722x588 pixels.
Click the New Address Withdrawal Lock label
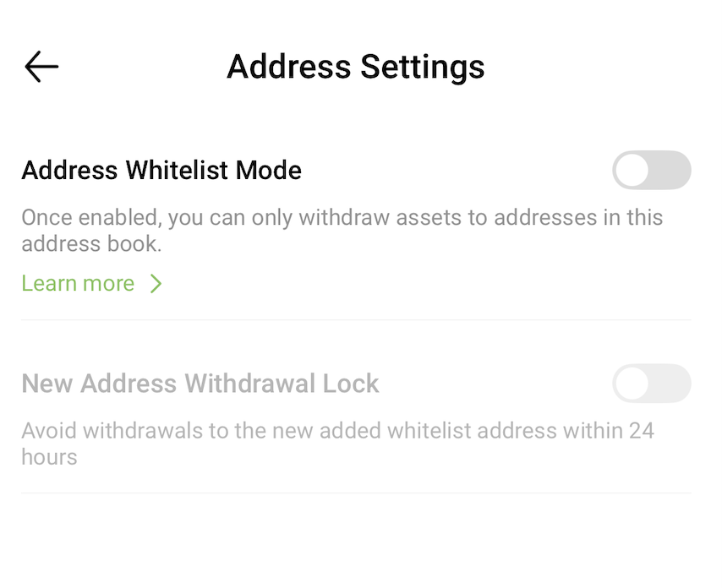point(200,384)
